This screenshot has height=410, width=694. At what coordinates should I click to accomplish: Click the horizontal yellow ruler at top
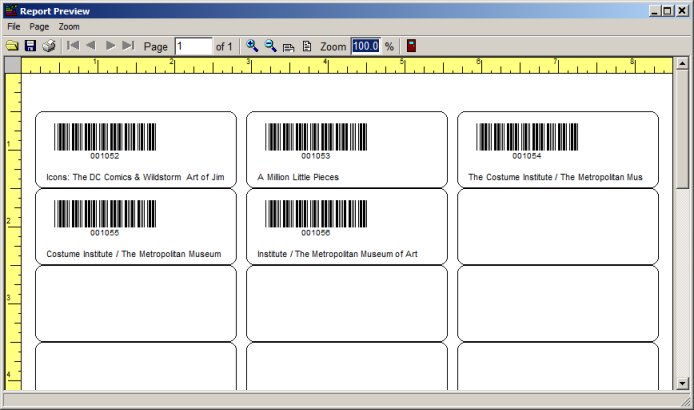347,66
